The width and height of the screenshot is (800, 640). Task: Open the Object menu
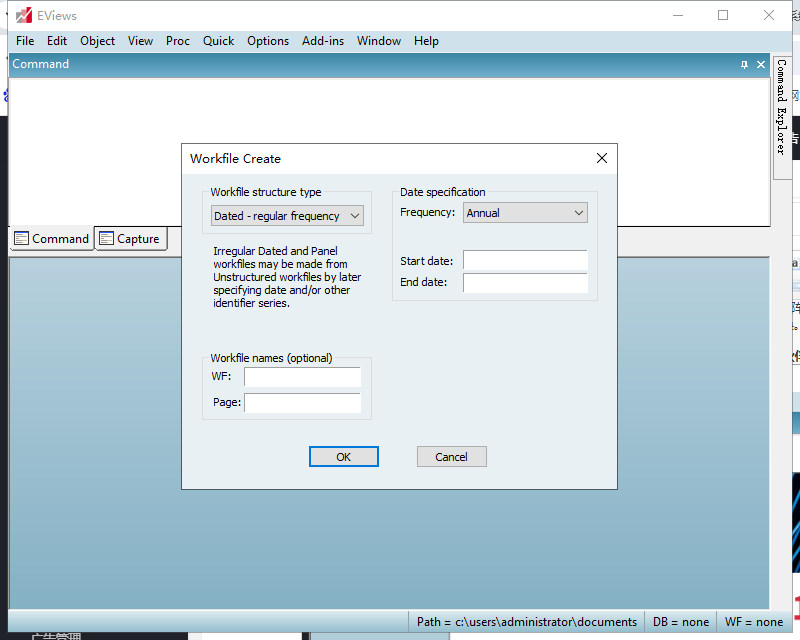[x=97, y=41]
